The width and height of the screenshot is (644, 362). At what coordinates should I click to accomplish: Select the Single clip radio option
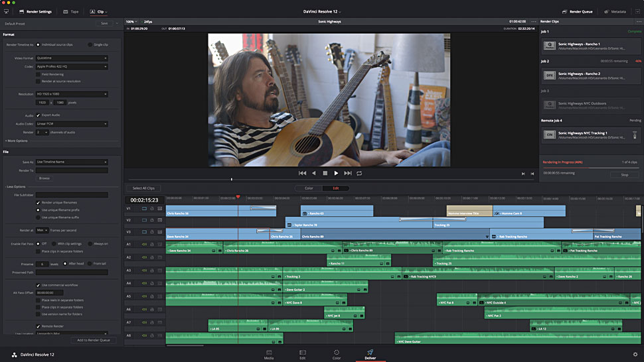(90, 44)
